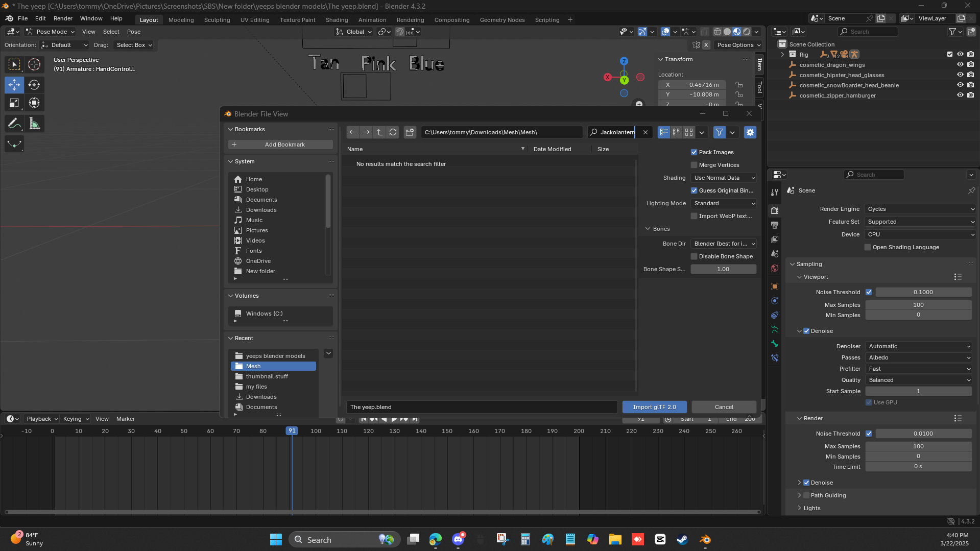Image resolution: width=980 pixels, height=551 pixels.
Task: Hide cosmetic_dragon_wings in viewport
Action: (960, 65)
